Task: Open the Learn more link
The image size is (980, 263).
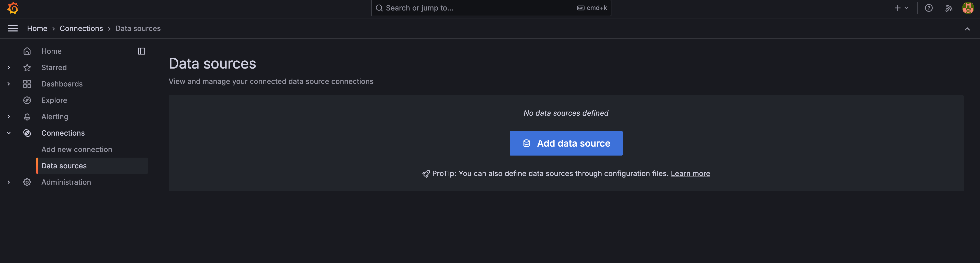Action: coord(690,173)
